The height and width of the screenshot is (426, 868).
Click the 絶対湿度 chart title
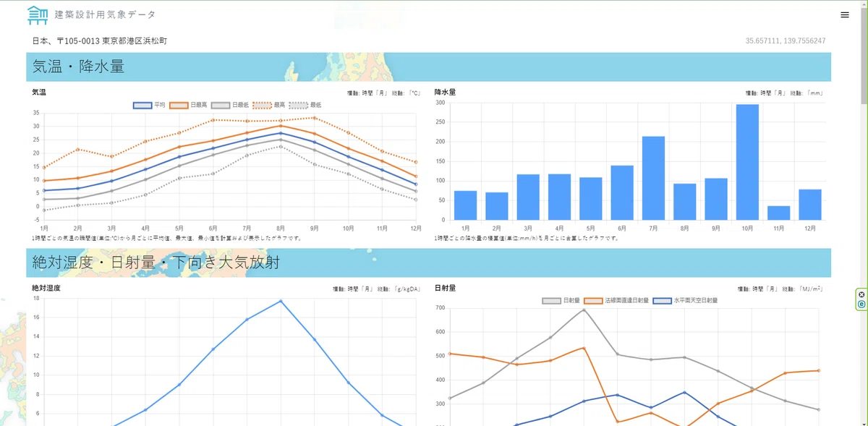[x=46, y=288]
